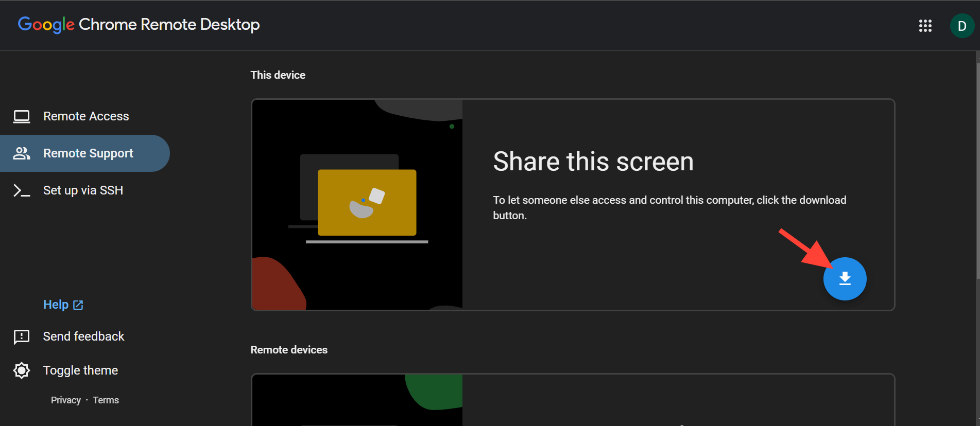Click the Google logo
Image resolution: width=980 pixels, height=426 pixels.
(x=46, y=25)
